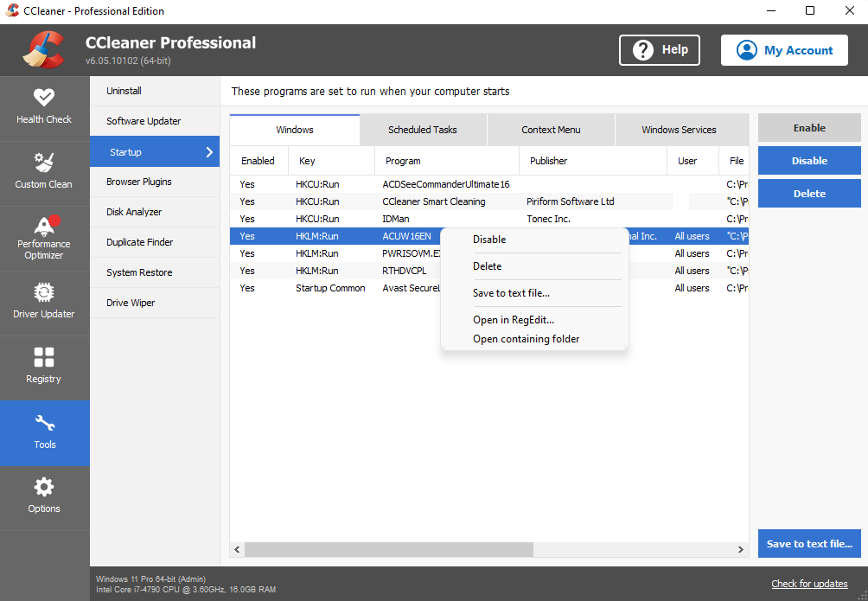Click the Enable button on the right

click(x=809, y=128)
